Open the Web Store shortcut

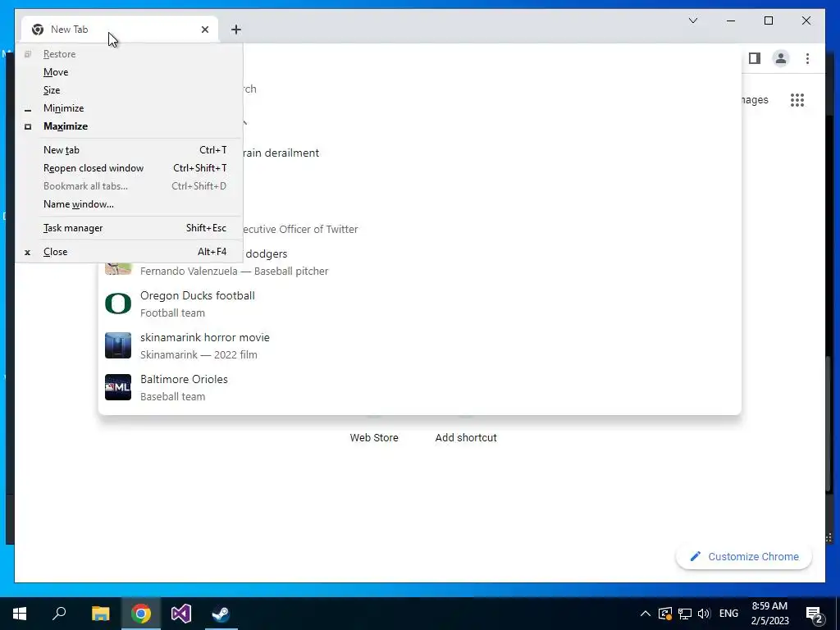374,437
